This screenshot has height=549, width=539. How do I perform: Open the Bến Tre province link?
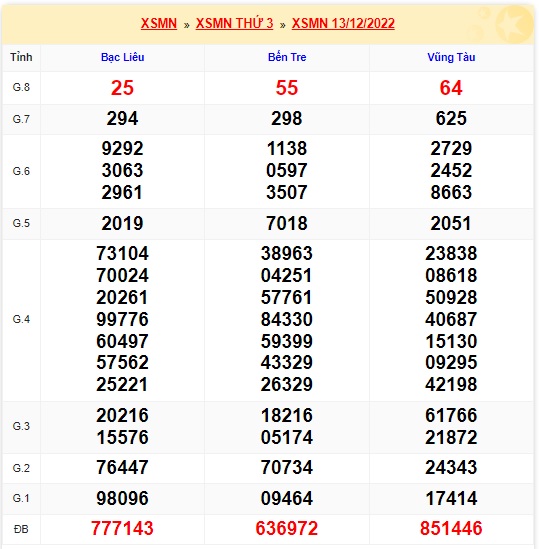click(287, 57)
